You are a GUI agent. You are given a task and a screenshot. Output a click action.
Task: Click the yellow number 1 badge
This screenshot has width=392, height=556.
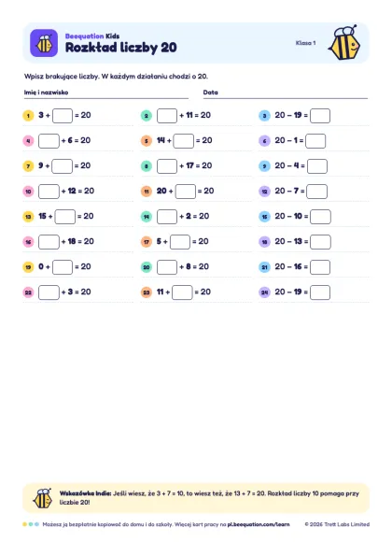[28, 116]
